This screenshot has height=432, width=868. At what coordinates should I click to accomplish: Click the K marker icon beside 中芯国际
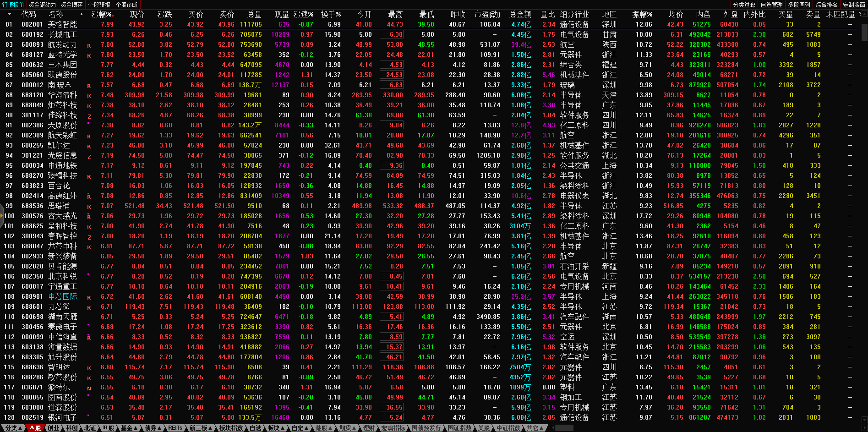(89, 297)
